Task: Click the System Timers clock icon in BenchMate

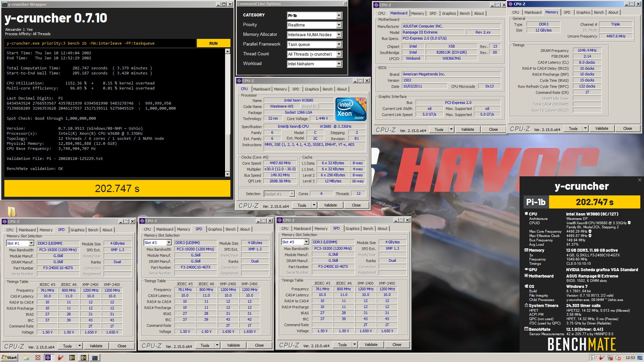Action: 526,305
